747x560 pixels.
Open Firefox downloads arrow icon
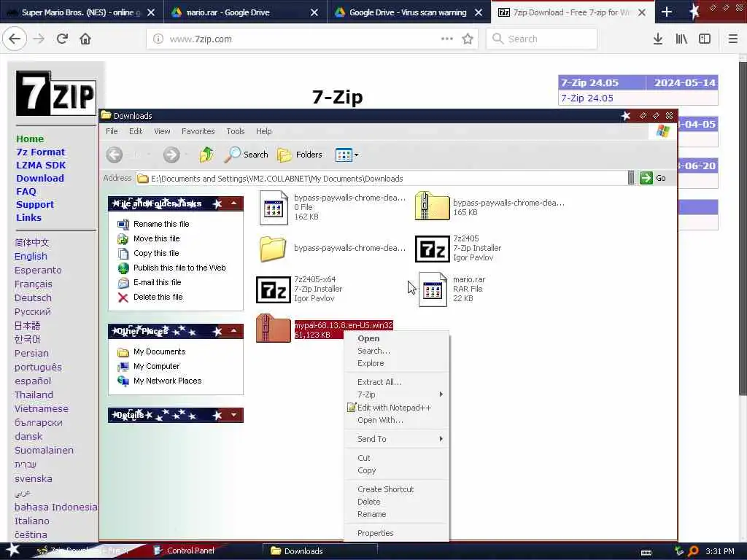point(658,39)
